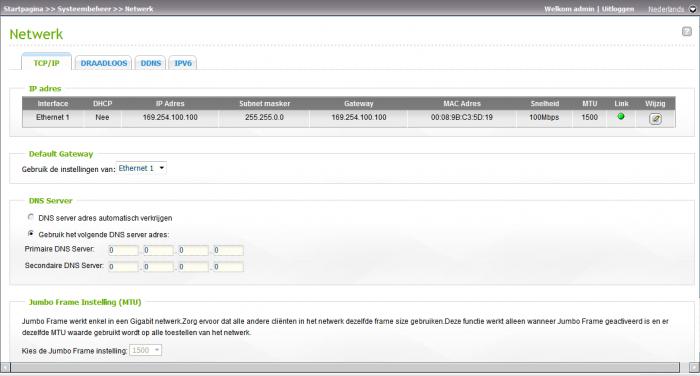
Task: Open the Default Gateway Ethernet 1 dropdown
Action: (x=142, y=168)
